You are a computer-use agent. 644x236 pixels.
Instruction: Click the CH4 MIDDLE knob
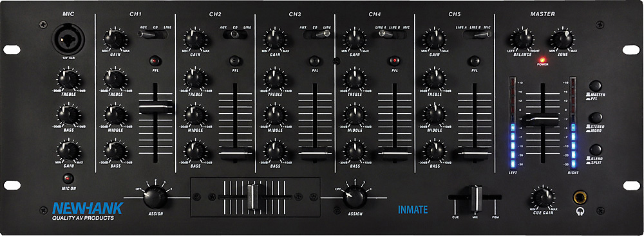(x=355, y=115)
